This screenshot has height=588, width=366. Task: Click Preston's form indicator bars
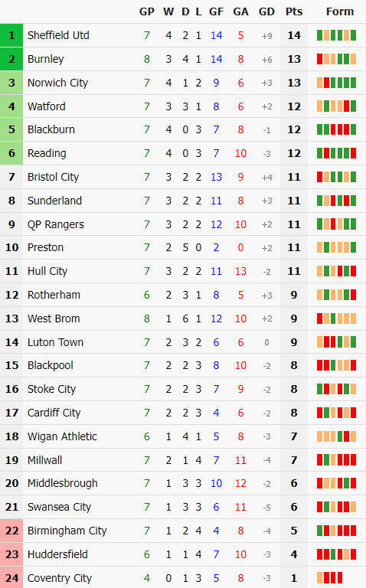(336, 247)
